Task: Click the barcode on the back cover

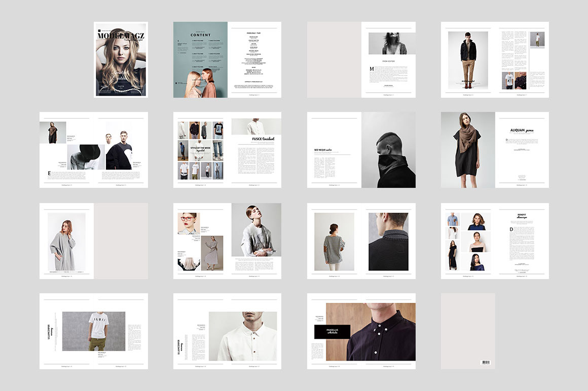Action: [486, 363]
